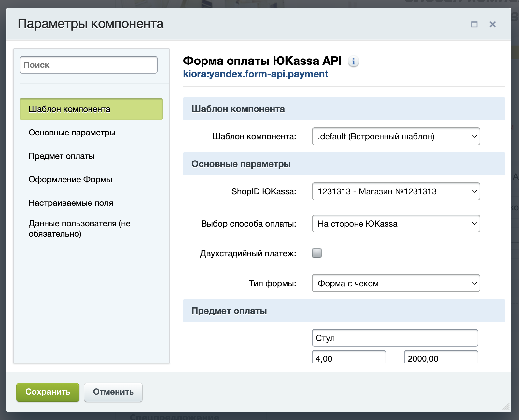The image size is (519, 420).
Task: Select Настраиваемые поля in sidebar
Action: 71,203
